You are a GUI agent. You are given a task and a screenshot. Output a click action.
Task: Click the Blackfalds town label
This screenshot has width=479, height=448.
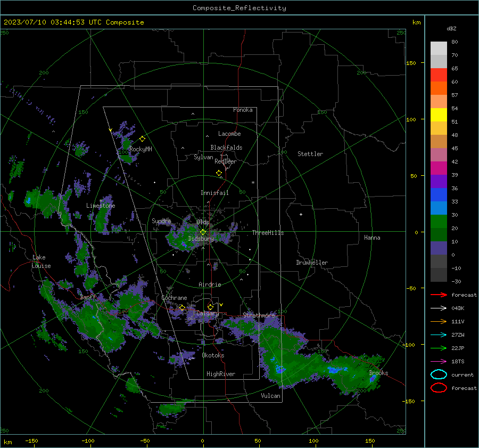click(226, 148)
